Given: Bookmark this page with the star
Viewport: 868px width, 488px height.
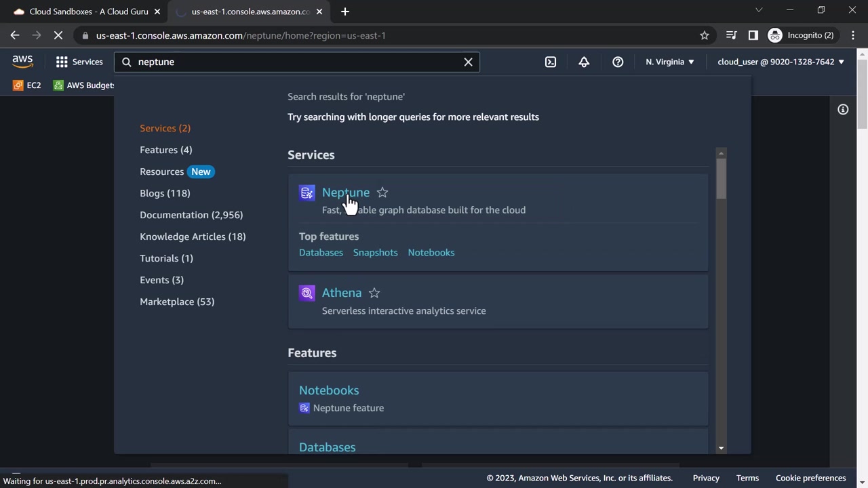Looking at the screenshot, I should pyautogui.click(x=705, y=35).
